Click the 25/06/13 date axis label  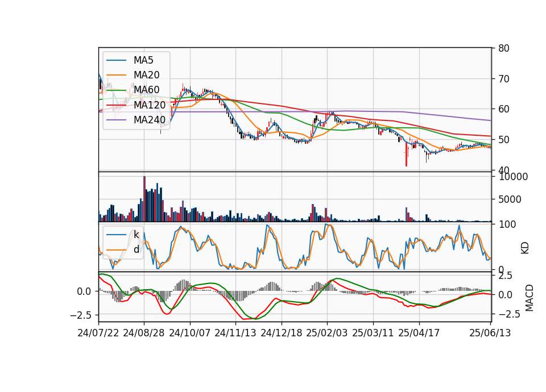(490, 333)
